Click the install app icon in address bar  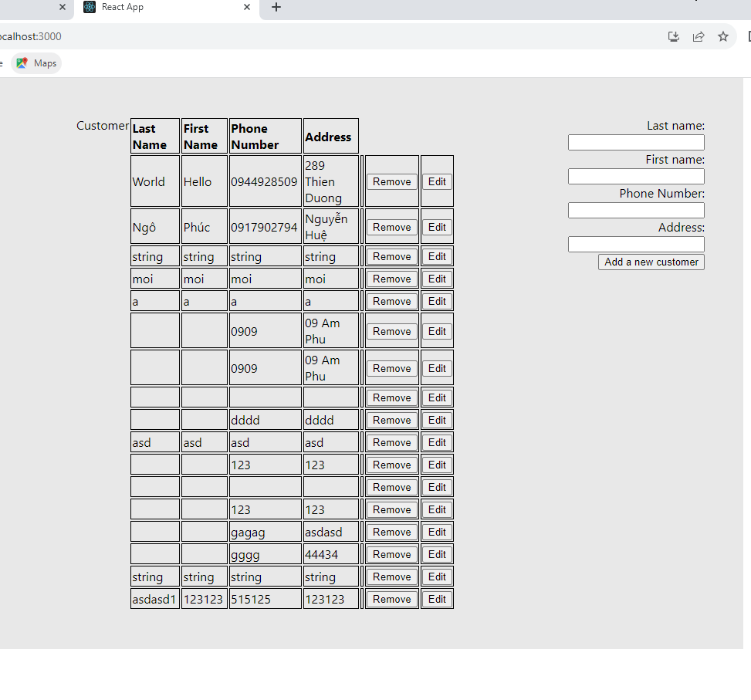click(x=674, y=36)
